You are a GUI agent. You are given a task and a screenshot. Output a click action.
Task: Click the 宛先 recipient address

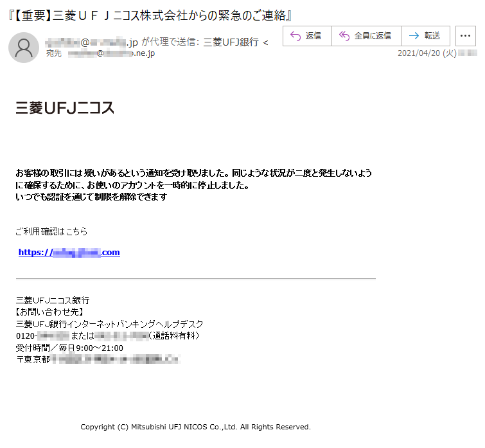tap(111, 53)
